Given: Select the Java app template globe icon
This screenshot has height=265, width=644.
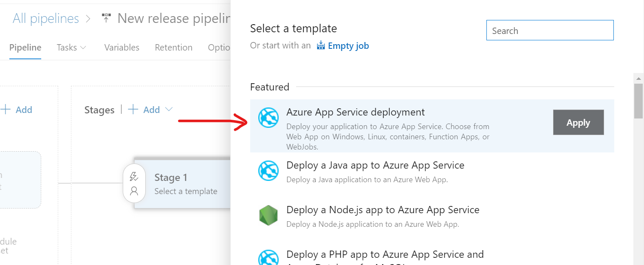Looking at the screenshot, I should point(268,170).
